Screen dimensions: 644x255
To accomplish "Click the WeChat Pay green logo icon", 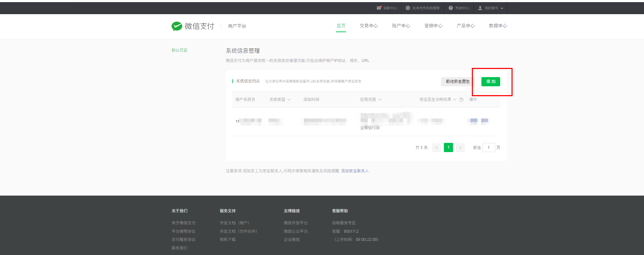I will pos(176,26).
